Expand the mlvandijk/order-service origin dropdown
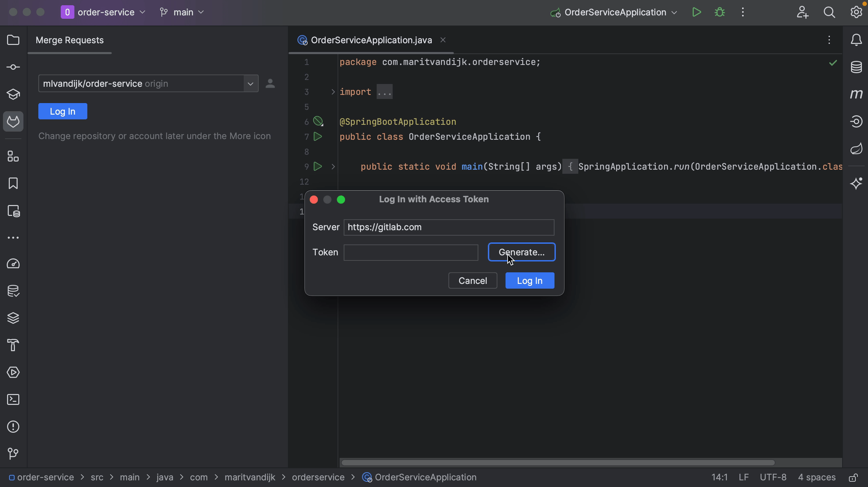868x487 pixels. coord(250,83)
